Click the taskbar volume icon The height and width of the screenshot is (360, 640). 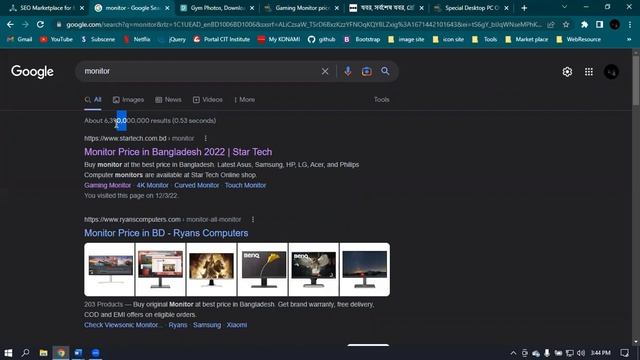pos(581,353)
